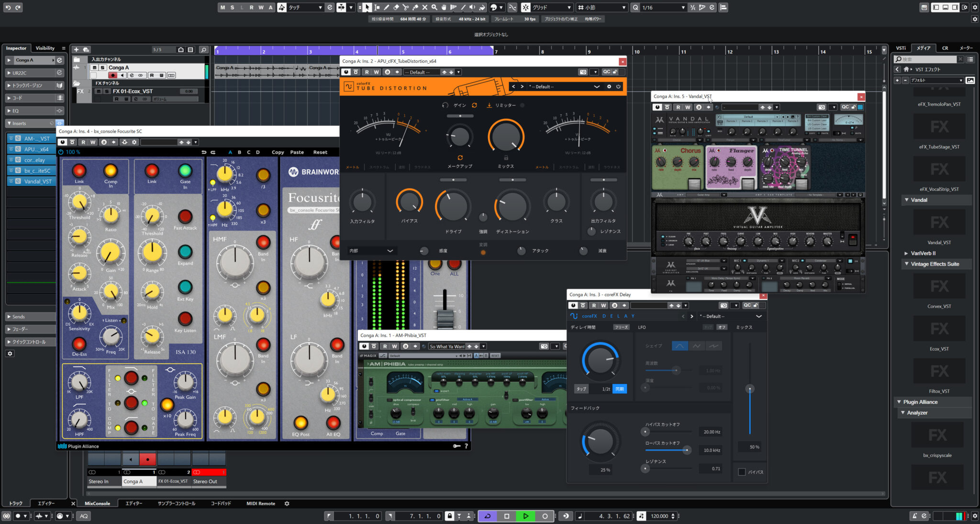Viewport: 980px width, 524px height.
Task: Open the MixConsole tab
Action: coord(97,503)
